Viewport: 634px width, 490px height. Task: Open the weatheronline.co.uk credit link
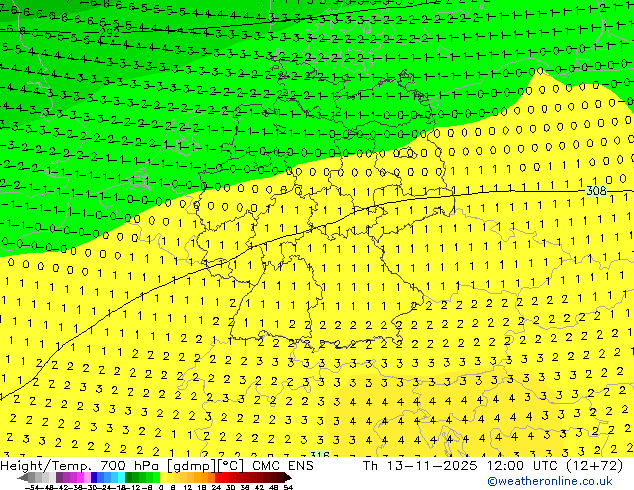550,481
